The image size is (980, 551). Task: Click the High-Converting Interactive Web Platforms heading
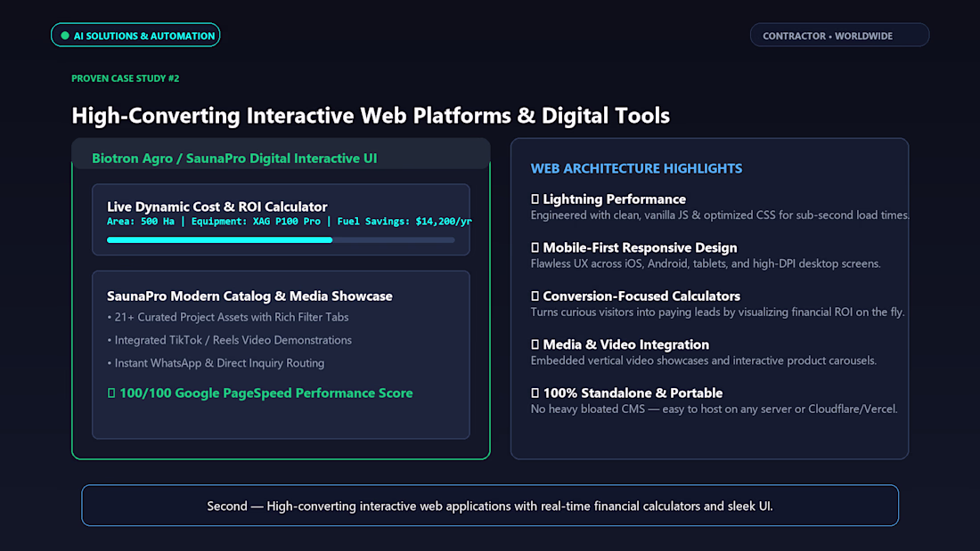point(371,115)
